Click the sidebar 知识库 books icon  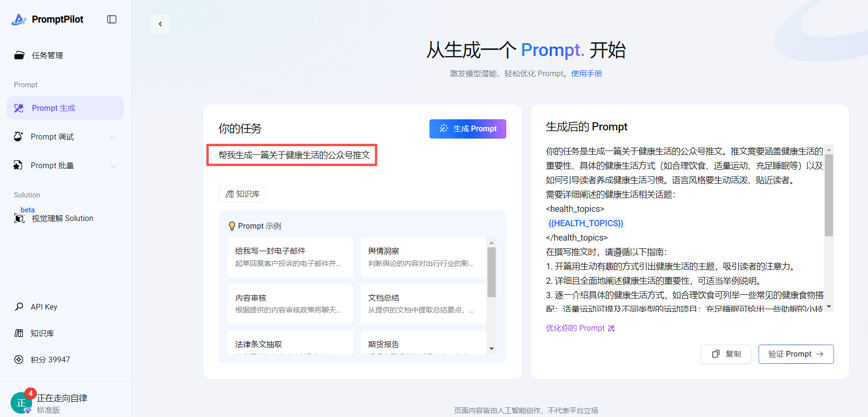point(19,333)
